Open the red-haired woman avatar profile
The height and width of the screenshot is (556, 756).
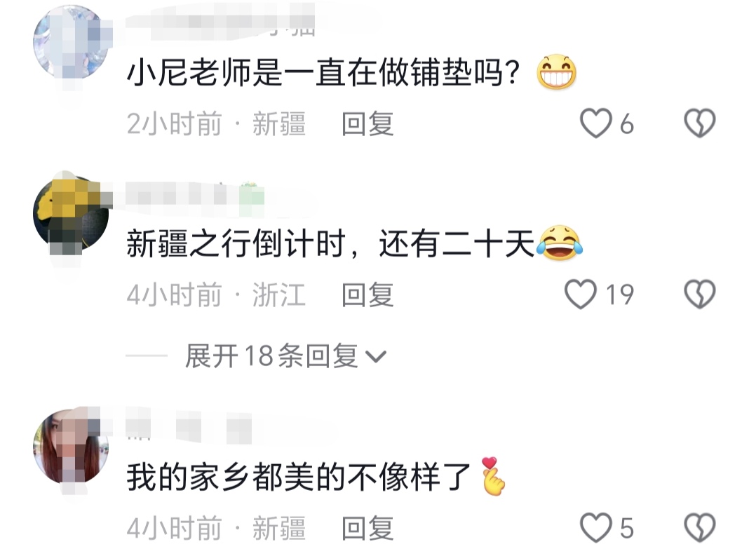coord(71,447)
